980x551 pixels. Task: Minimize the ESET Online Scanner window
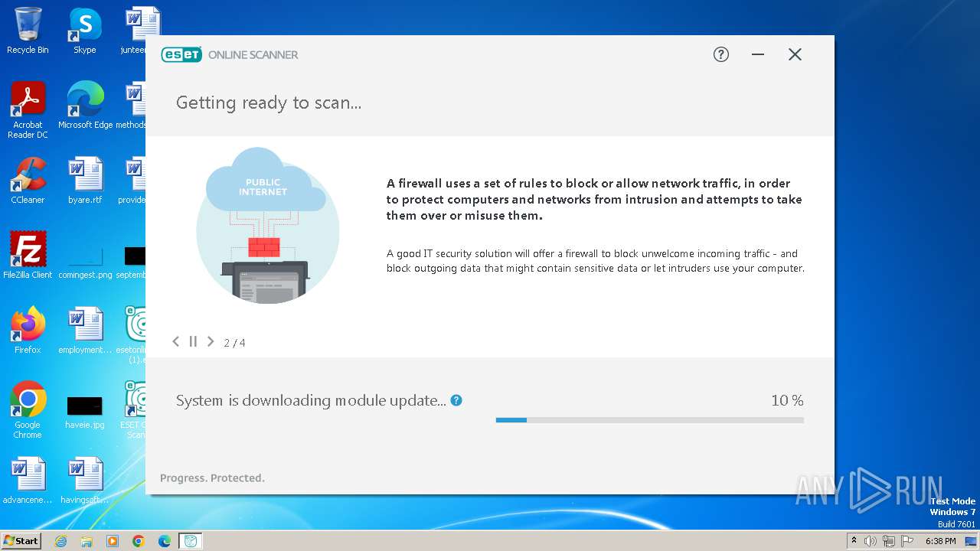[758, 54]
